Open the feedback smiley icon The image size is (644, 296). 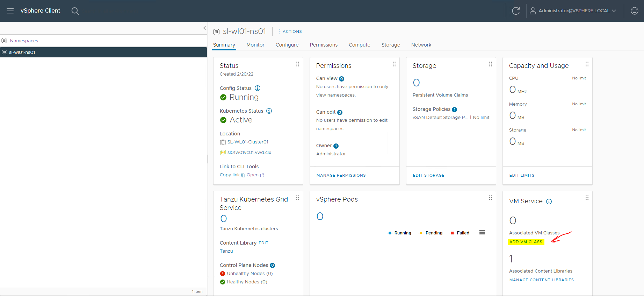coord(635,11)
